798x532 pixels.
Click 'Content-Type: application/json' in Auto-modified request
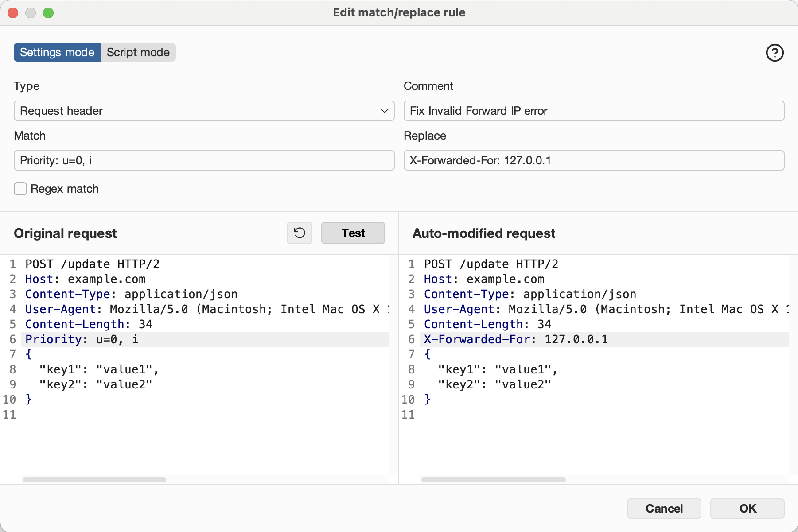coord(530,294)
